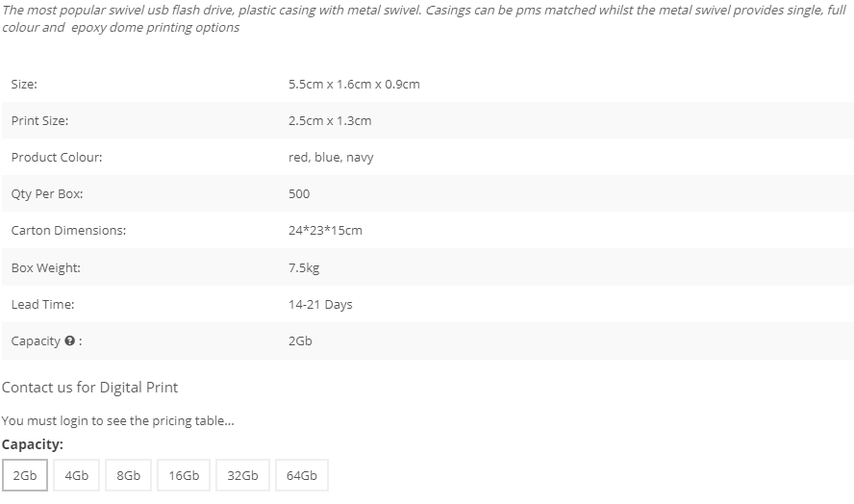Click the Lead Time value 14-21 Days

[x=320, y=304]
